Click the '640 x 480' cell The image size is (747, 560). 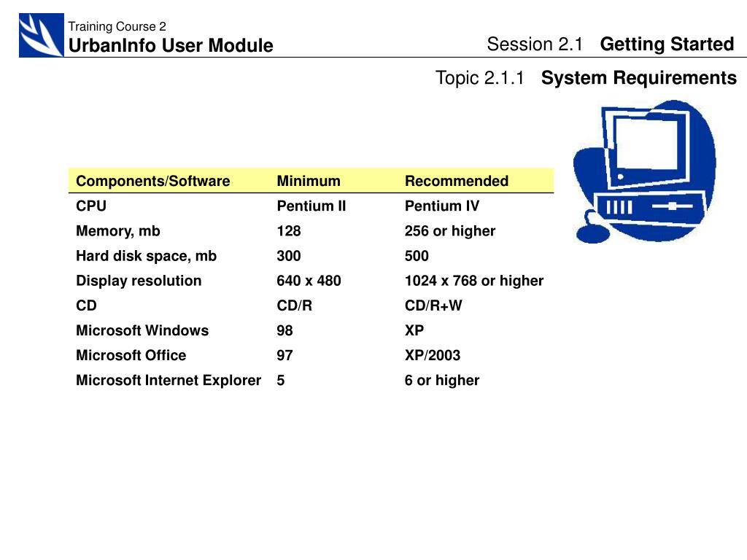(x=309, y=281)
